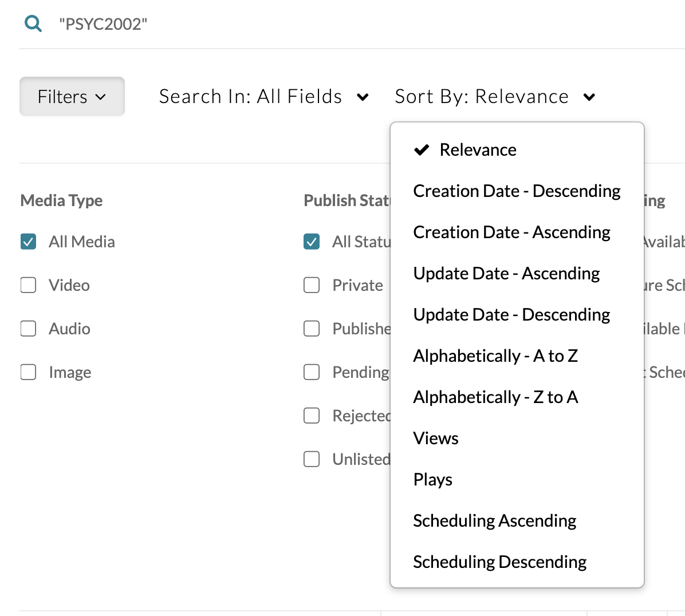This screenshot has width=685, height=616.
Task: Select Update Date - Descending option
Action: pyautogui.click(x=511, y=315)
